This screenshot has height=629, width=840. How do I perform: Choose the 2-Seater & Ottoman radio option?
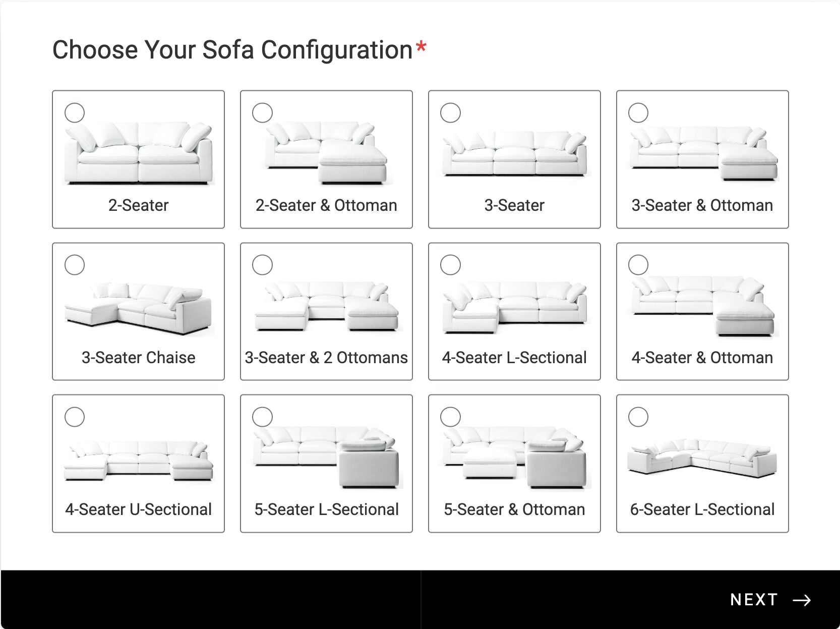[262, 112]
